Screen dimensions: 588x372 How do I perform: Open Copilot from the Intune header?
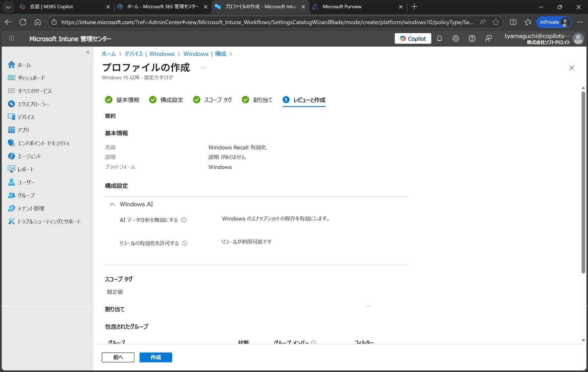pyautogui.click(x=413, y=38)
